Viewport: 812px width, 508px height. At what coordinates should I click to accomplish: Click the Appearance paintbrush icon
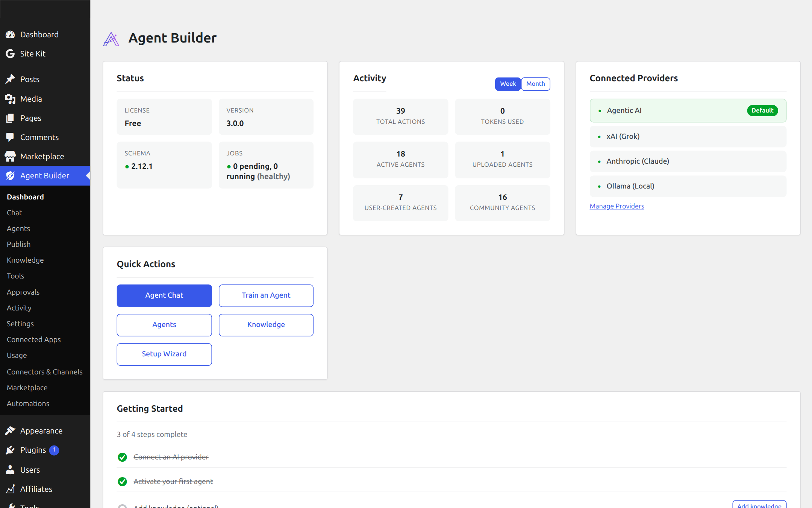pyautogui.click(x=10, y=431)
